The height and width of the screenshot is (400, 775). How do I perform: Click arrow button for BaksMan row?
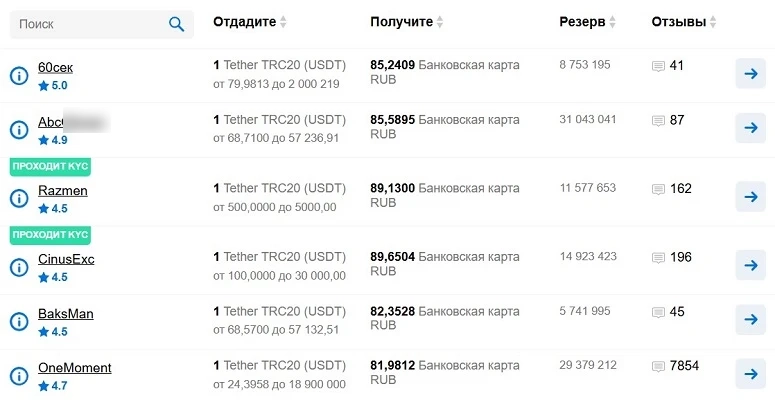(x=750, y=319)
